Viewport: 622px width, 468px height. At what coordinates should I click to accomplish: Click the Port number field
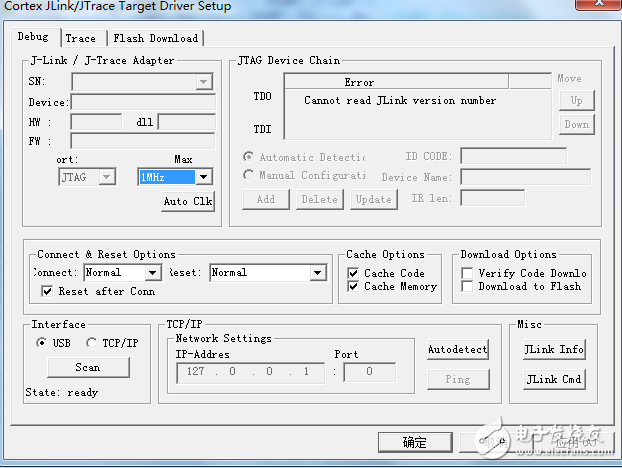370,372
